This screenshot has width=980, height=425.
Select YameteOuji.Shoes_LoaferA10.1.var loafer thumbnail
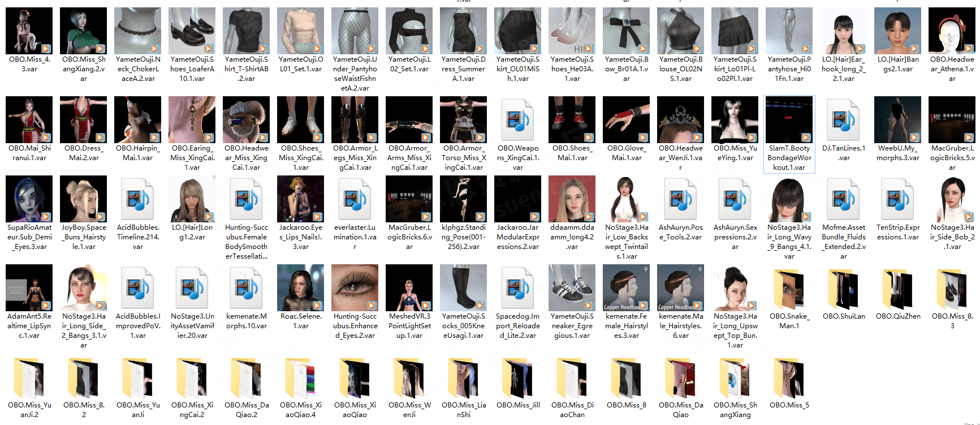[192, 31]
